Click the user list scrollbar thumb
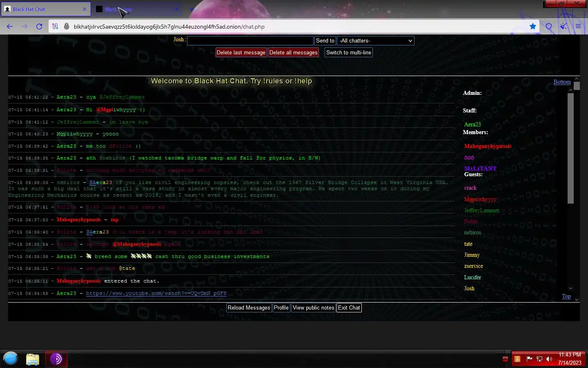The image size is (588, 368). 570,148
